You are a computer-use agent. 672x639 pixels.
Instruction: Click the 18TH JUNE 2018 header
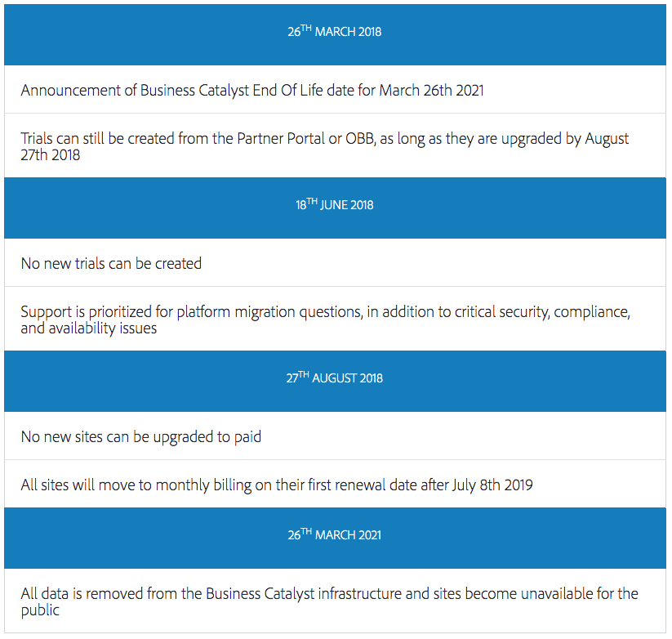[335, 208]
